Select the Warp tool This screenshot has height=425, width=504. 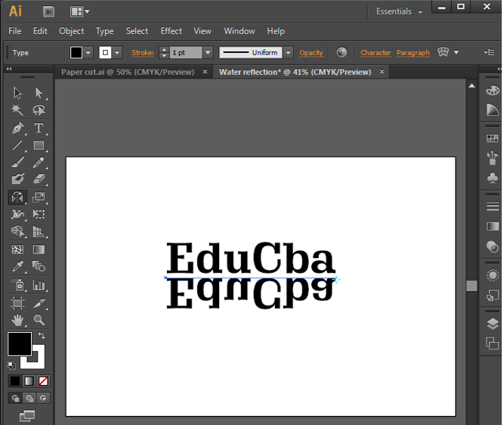click(17, 214)
